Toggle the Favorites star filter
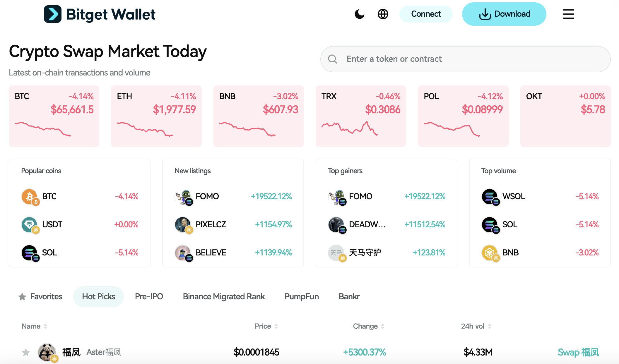Image resolution: width=619 pixels, height=364 pixels. (x=22, y=296)
